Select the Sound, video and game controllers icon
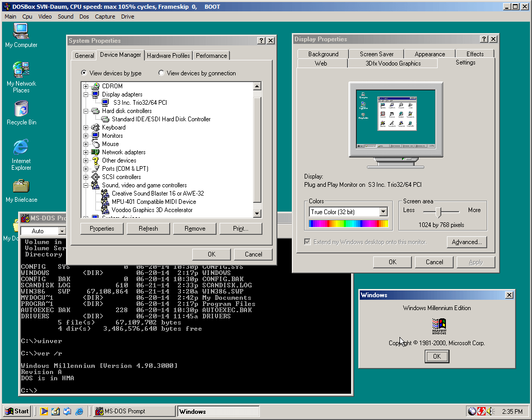 click(x=95, y=185)
